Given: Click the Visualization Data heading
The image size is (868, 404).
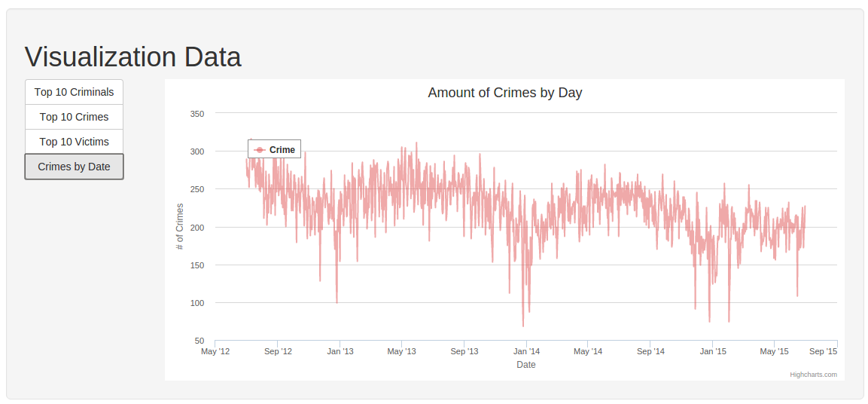Looking at the screenshot, I should [132, 57].
